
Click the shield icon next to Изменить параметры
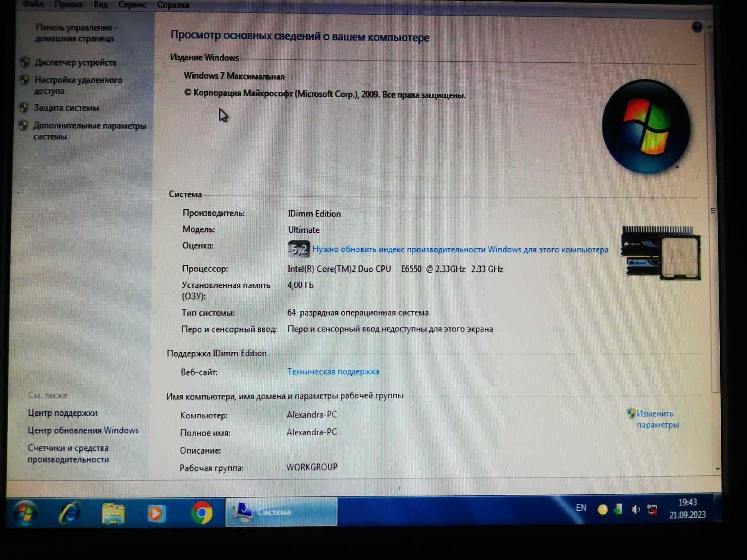[x=631, y=414]
